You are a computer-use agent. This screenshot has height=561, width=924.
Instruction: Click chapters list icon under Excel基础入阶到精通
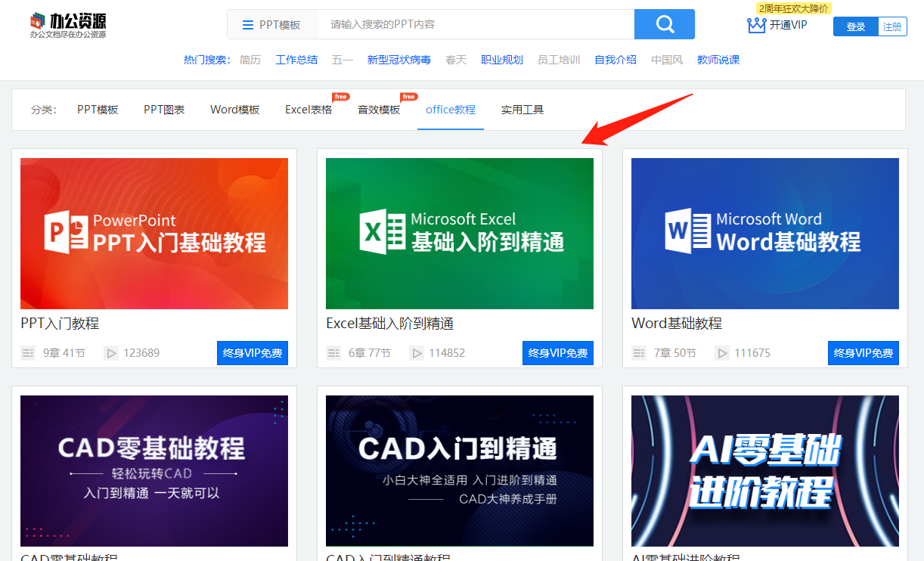(x=333, y=353)
